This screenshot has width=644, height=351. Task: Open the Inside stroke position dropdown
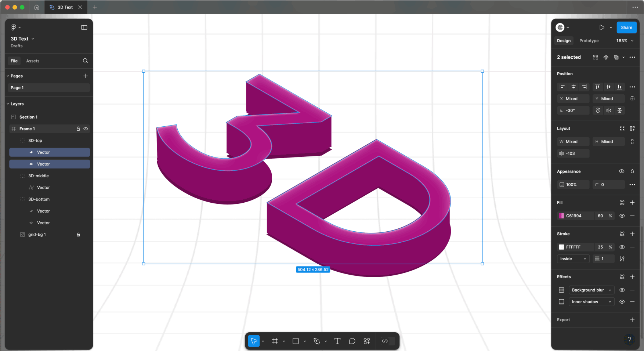point(573,259)
